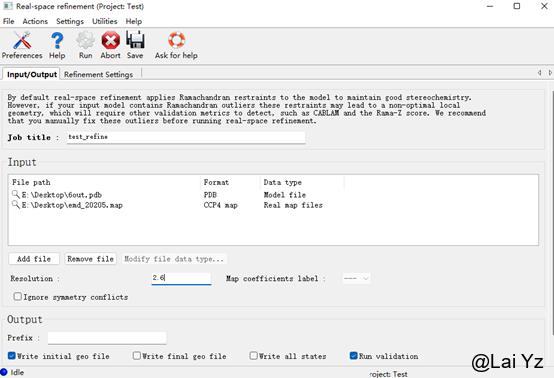
Task: Click the output Prefix field
Action: click(x=107, y=338)
